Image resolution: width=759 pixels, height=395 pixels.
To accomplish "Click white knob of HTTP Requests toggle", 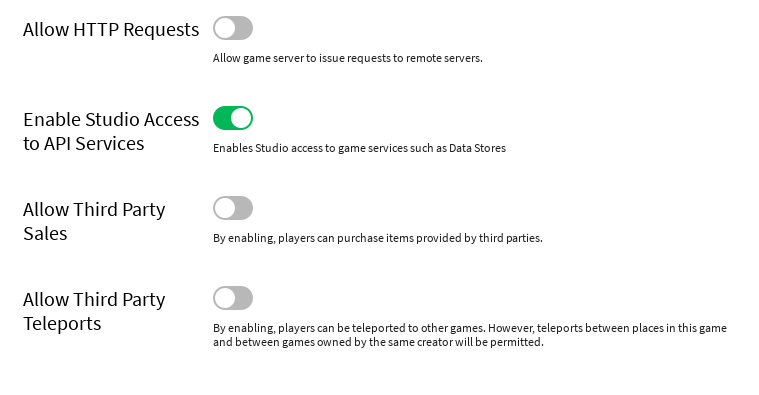I will (x=225, y=28).
